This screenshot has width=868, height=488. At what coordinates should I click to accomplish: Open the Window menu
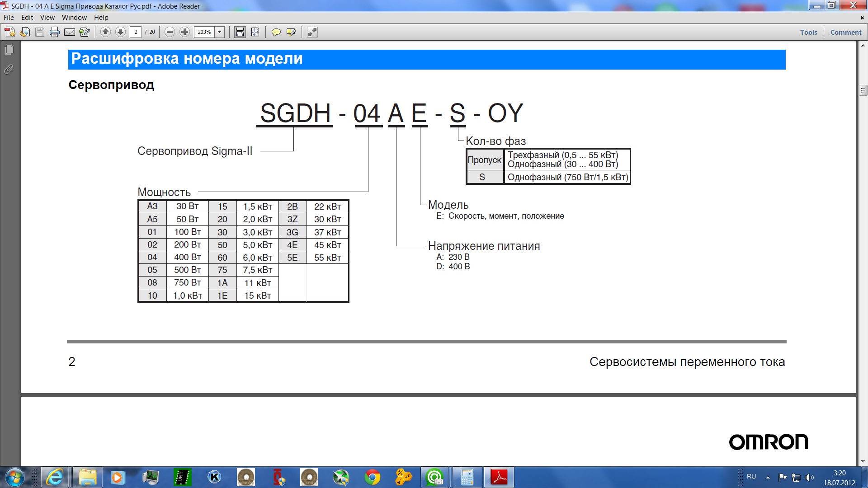[74, 18]
